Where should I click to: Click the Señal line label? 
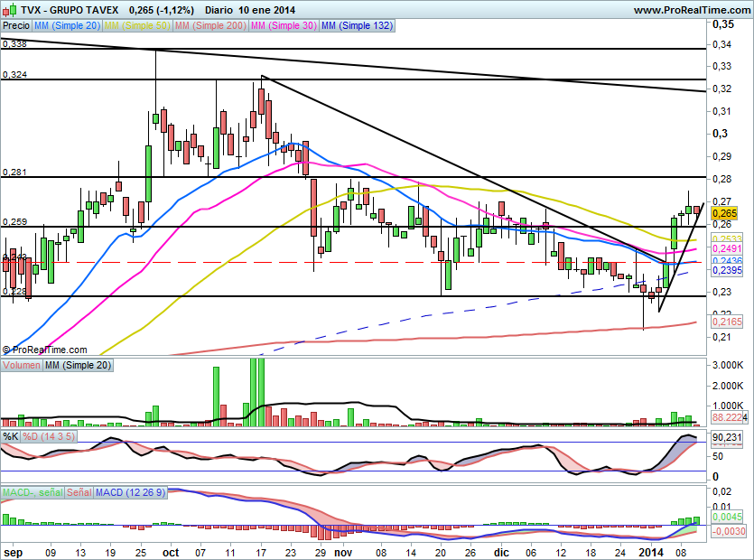pyautogui.click(x=79, y=492)
